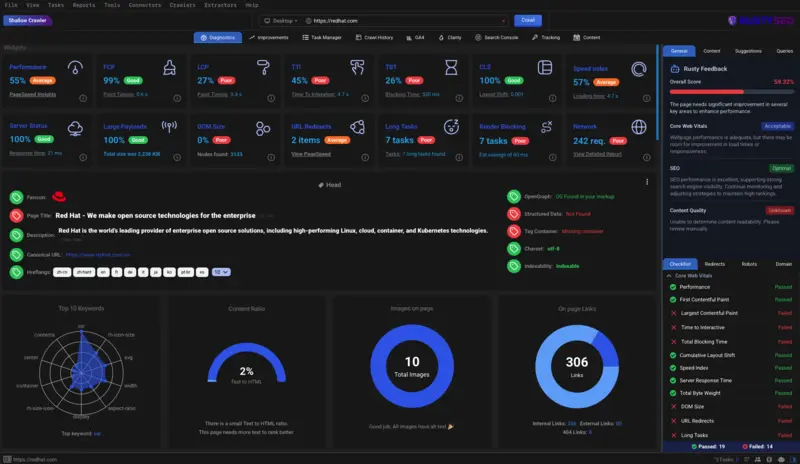Click the Content Ratio 2% gauge
Image resolution: width=800 pixels, height=464 pixels.
[x=246, y=363]
